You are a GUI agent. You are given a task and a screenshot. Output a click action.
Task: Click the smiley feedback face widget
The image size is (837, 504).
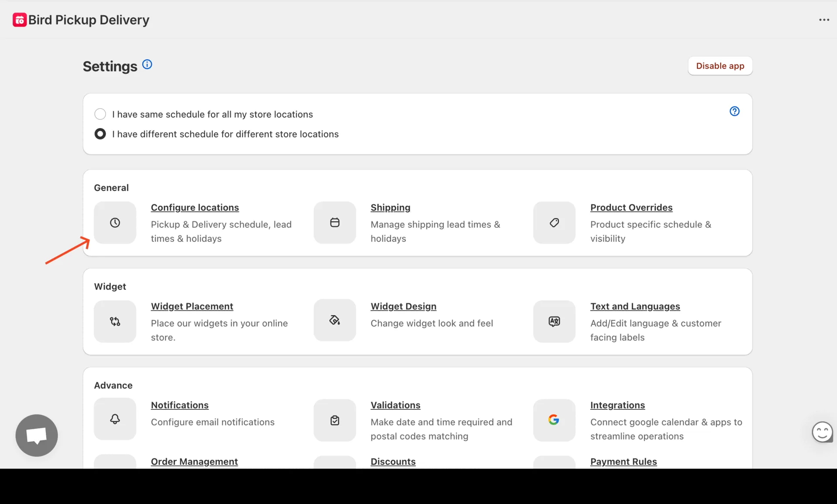[822, 432]
